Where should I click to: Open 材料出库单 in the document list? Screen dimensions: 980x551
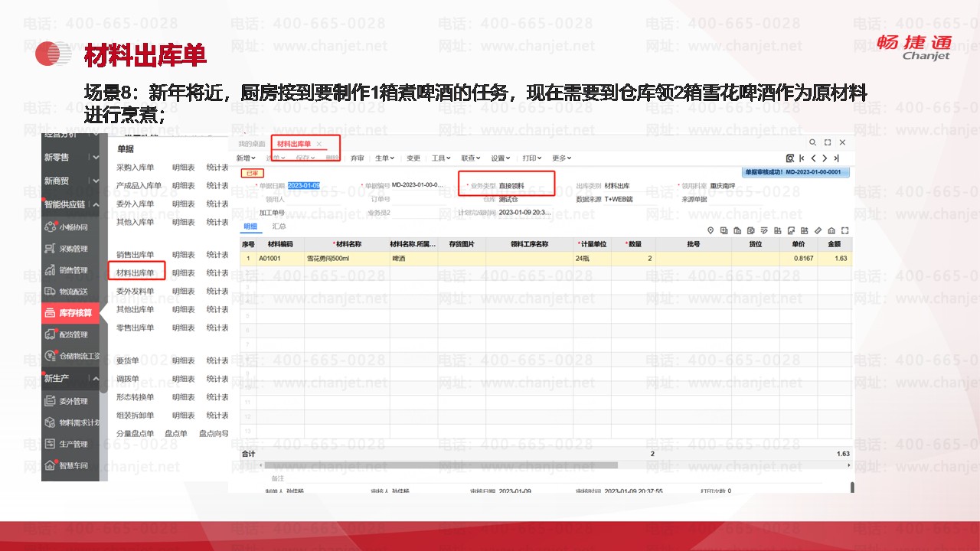(x=135, y=272)
